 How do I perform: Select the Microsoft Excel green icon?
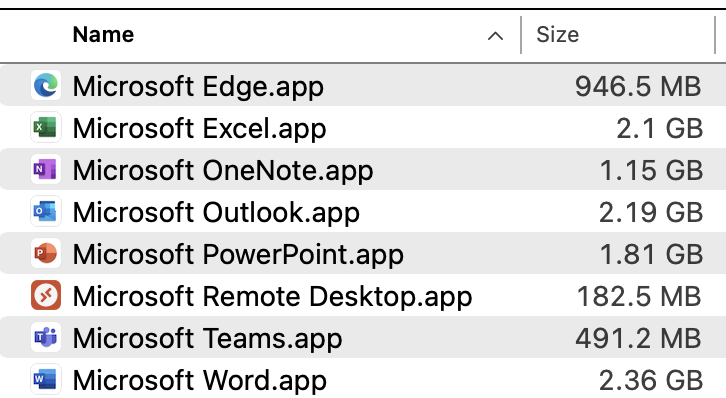coord(46,127)
